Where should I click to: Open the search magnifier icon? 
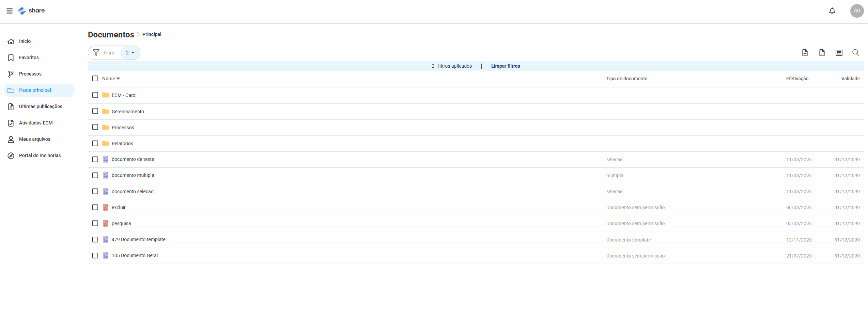pos(855,52)
